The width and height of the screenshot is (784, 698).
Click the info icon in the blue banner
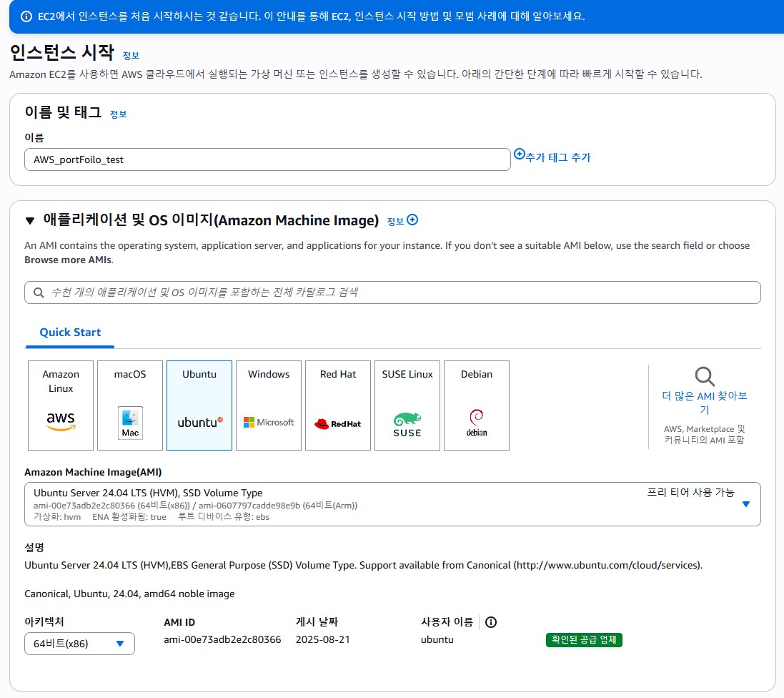26,16
